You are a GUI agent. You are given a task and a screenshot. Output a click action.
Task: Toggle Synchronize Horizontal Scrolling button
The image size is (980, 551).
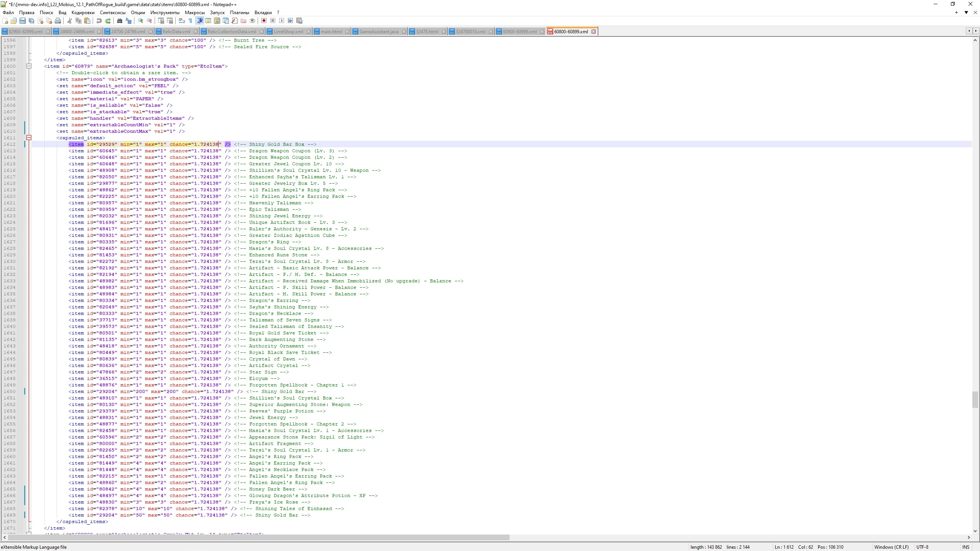coord(170,21)
